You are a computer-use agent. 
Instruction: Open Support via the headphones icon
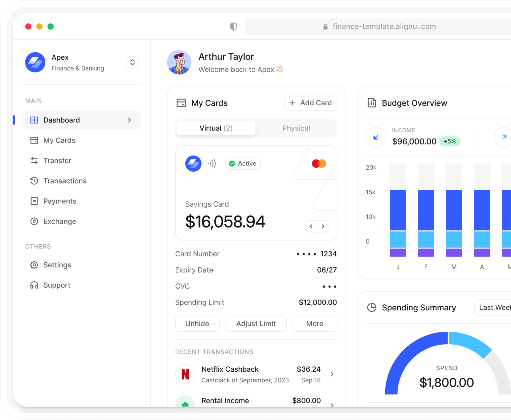click(x=34, y=285)
